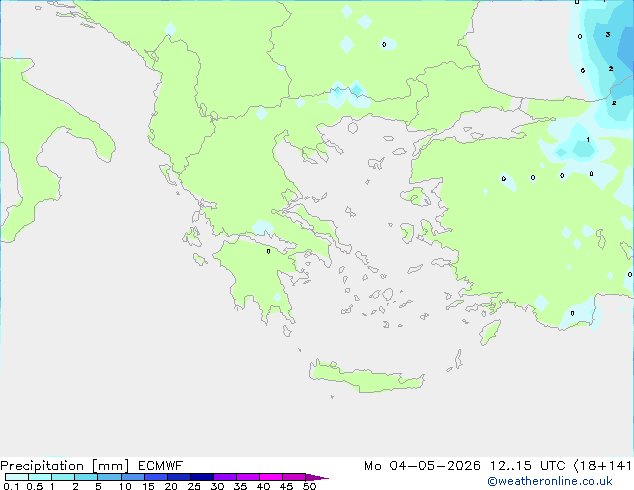The height and width of the screenshot is (490, 634).
Task: Click the 0.5–1 mm legend swatch
Action: pos(40,477)
